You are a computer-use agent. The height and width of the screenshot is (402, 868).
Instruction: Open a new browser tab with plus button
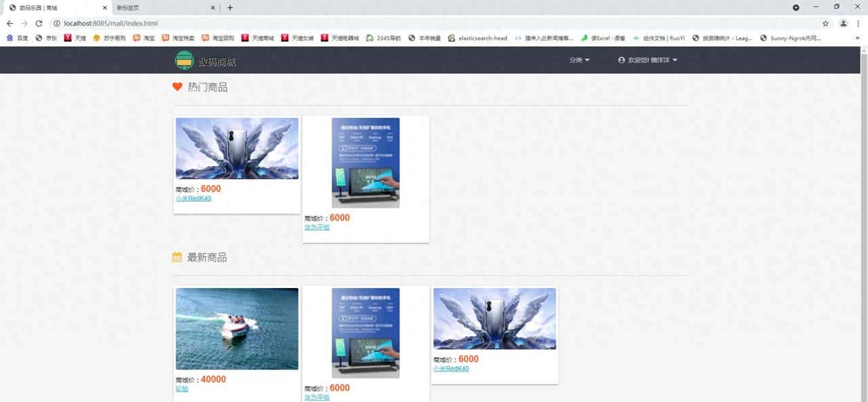229,7
